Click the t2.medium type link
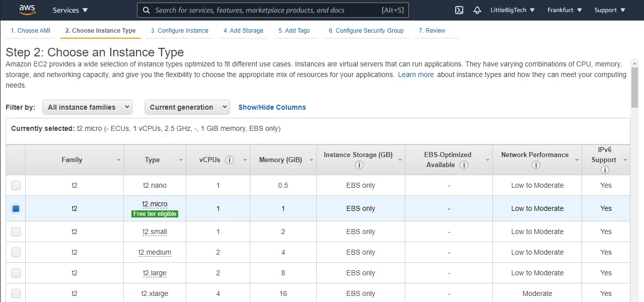Screen dimensions: 644x302 tap(155, 252)
